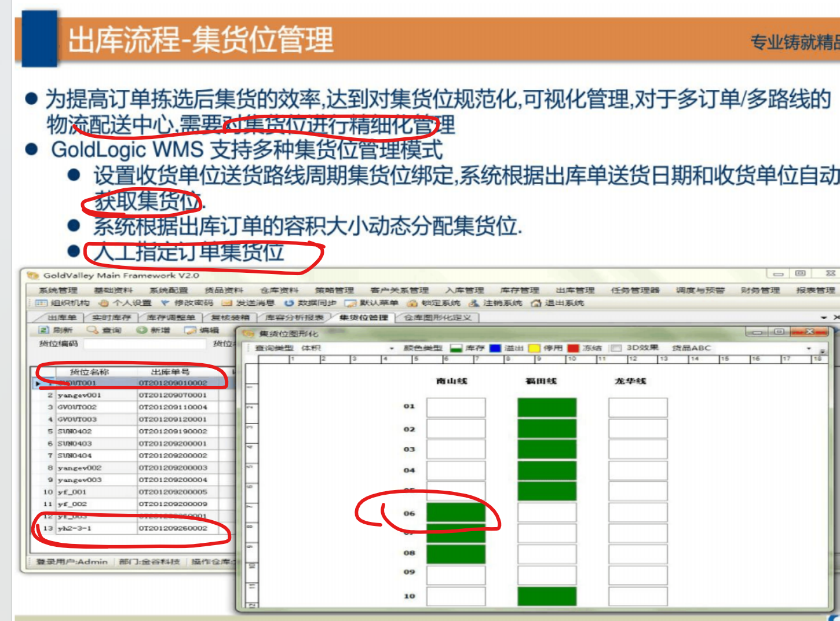
Task: Click the 集货位图形化 window title icon
Action: tap(249, 334)
